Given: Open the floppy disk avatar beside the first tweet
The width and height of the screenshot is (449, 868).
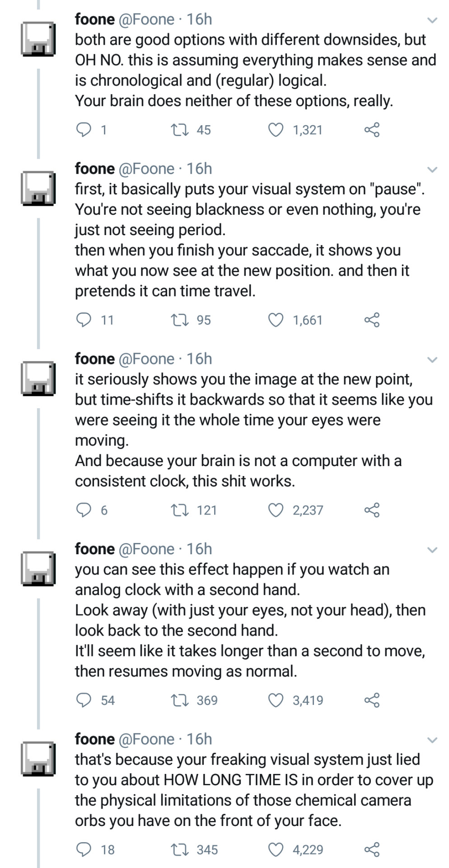Looking at the screenshot, I should 38,39.
